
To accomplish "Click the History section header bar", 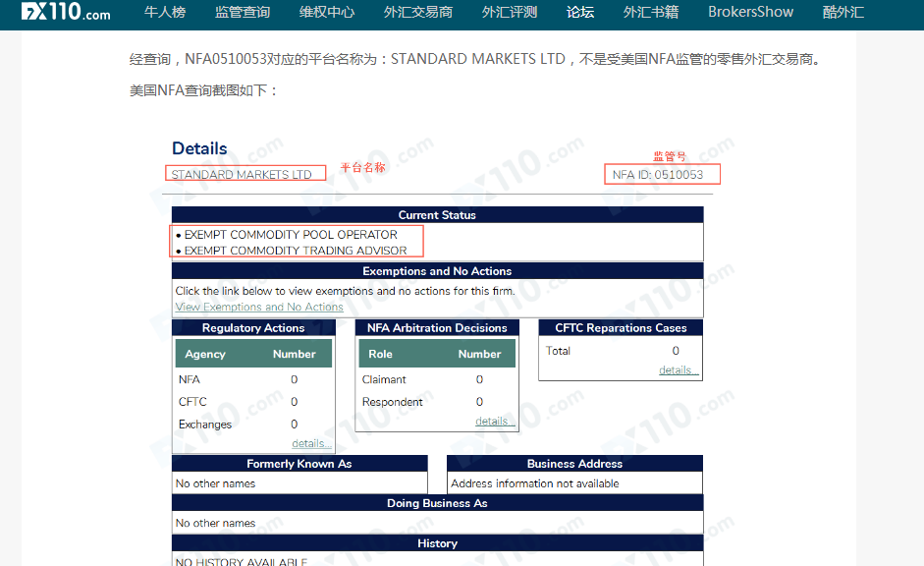I will pyautogui.click(x=437, y=542).
